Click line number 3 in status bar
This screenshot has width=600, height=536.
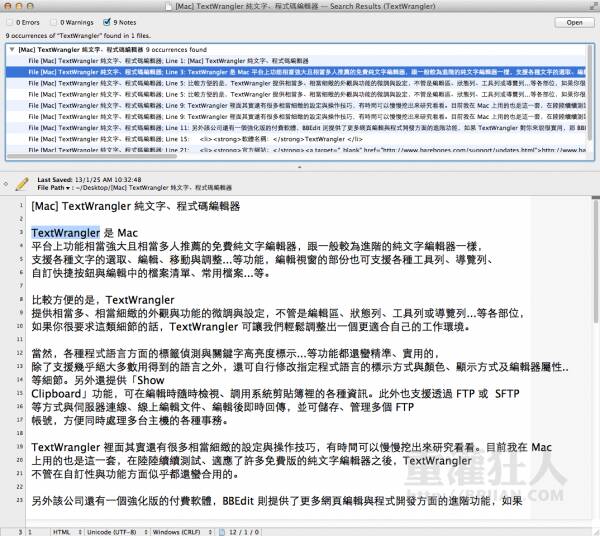pyautogui.click(x=20, y=532)
